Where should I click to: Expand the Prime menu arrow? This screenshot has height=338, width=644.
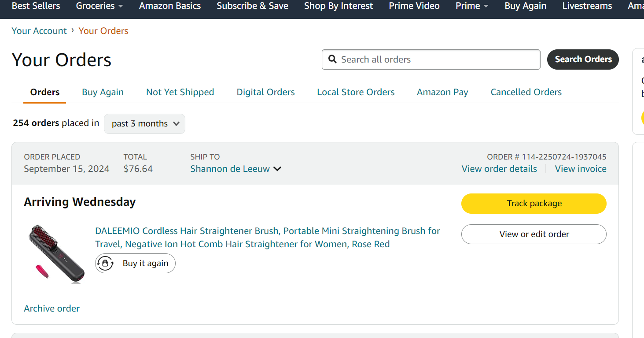pyautogui.click(x=486, y=6)
